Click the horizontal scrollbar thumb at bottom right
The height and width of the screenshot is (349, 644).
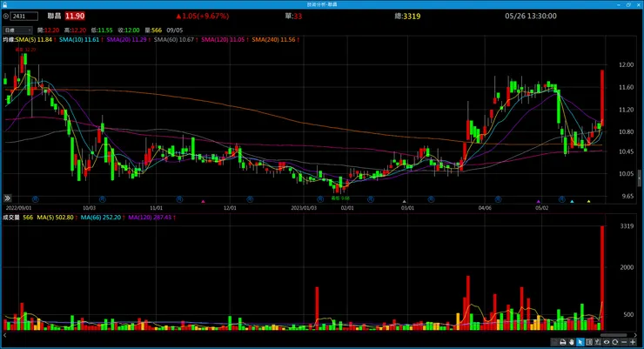pos(614,335)
